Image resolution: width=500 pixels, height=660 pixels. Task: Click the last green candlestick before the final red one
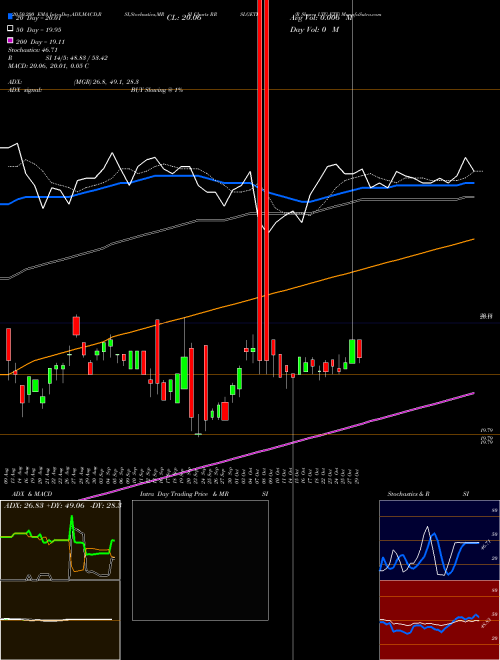coord(352,351)
